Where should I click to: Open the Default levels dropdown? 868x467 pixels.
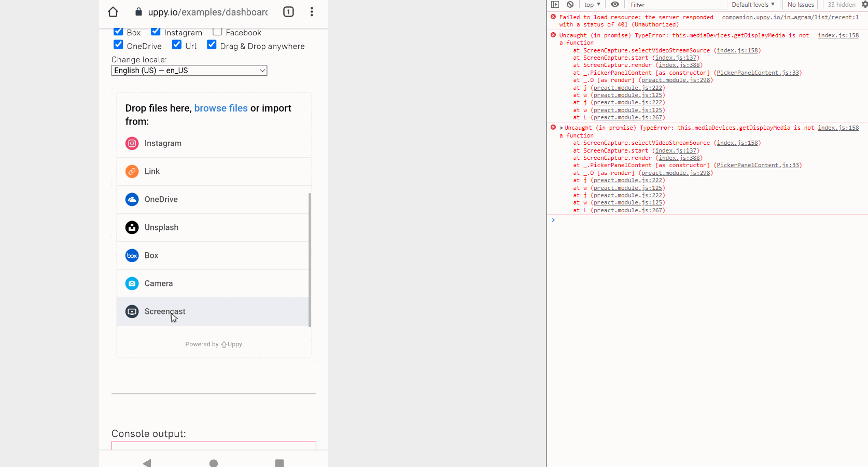753,5
